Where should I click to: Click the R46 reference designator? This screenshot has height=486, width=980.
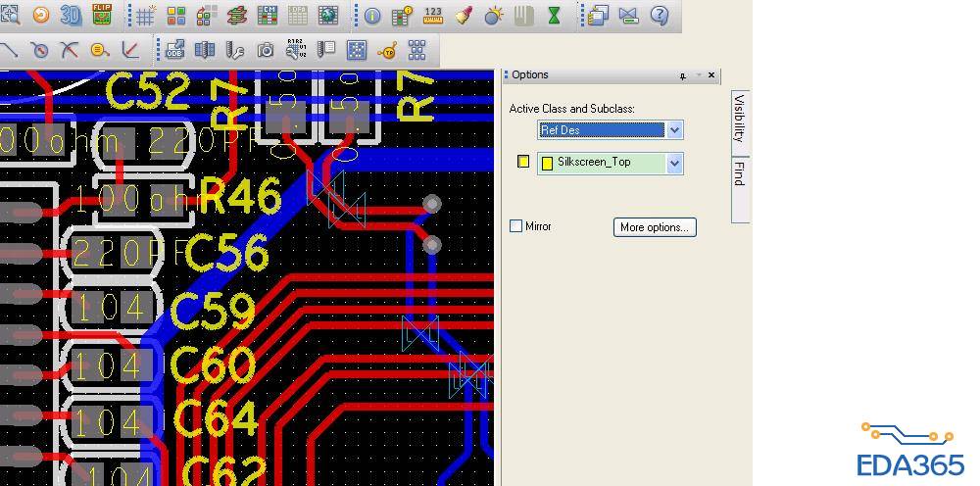click(x=240, y=197)
